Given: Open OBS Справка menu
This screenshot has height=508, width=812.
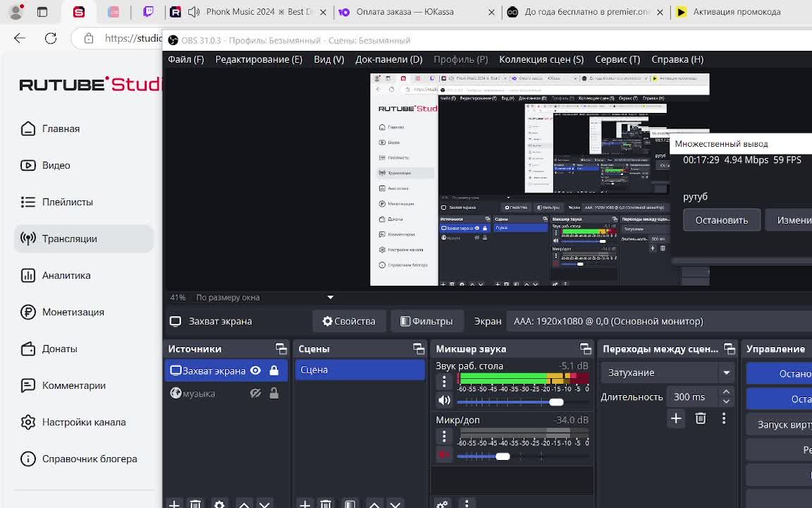Looking at the screenshot, I should [677, 59].
